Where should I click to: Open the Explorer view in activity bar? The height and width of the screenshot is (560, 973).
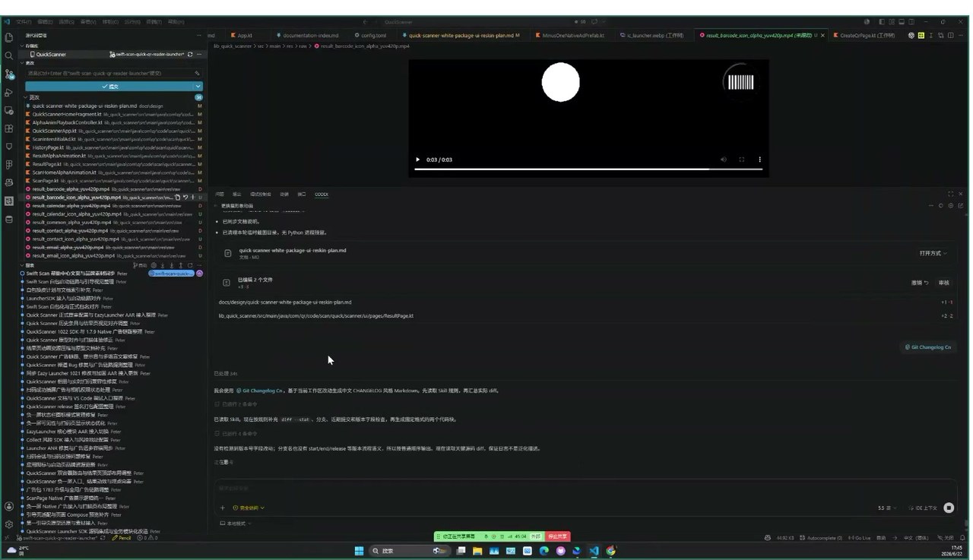point(9,37)
